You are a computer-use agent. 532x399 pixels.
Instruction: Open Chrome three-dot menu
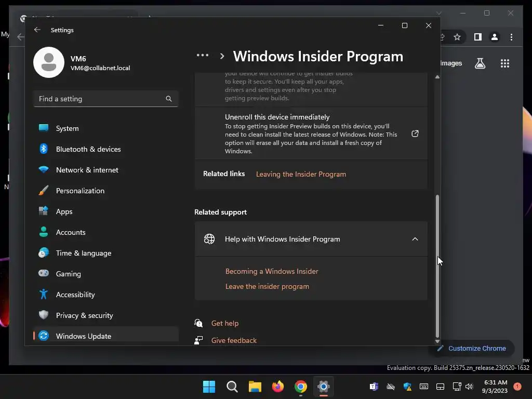(511, 37)
